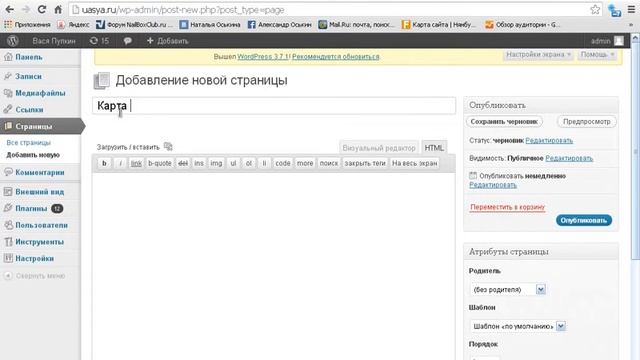Click На весь экран fullscreen button
Viewport: 640px width, 360px height.
[414, 163]
